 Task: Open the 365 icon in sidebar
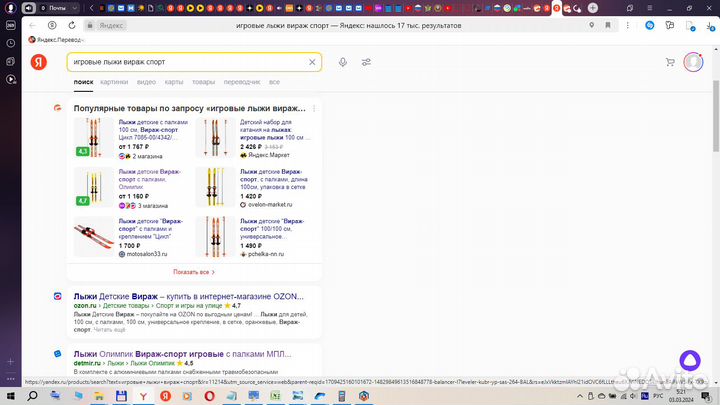coord(10,25)
